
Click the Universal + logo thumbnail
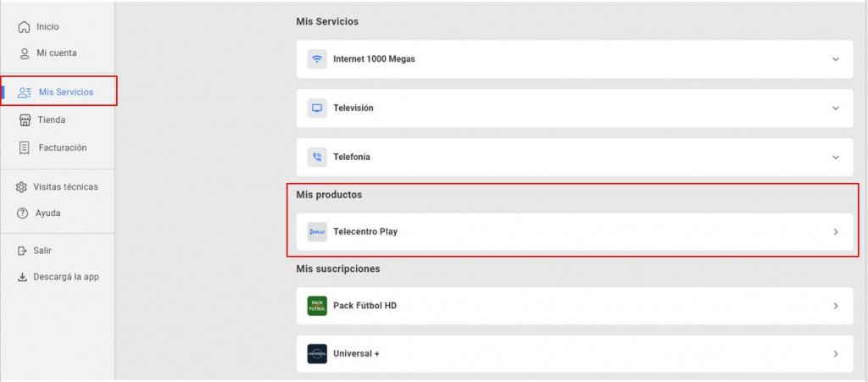[317, 354]
